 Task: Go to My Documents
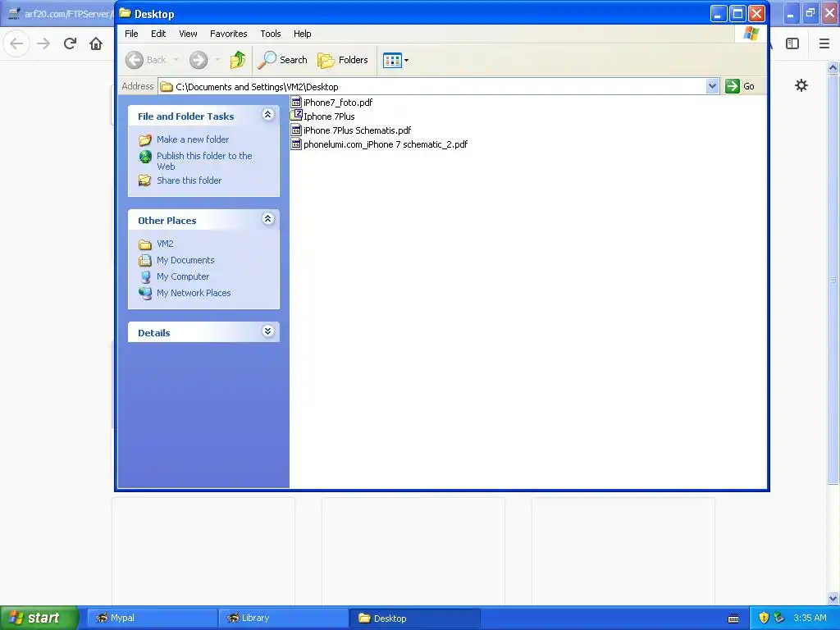pyautogui.click(x=185, y=260)
